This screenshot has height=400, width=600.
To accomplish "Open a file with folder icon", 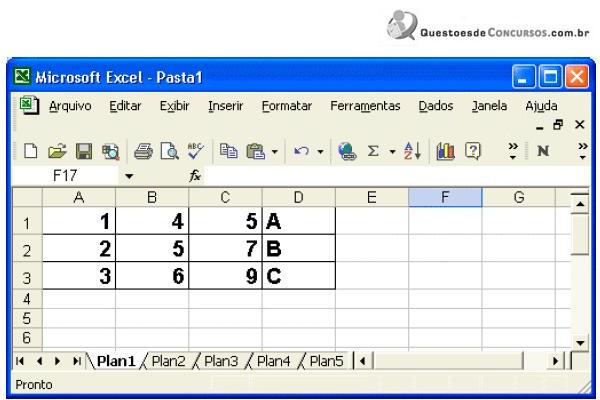I will (57, 151).
